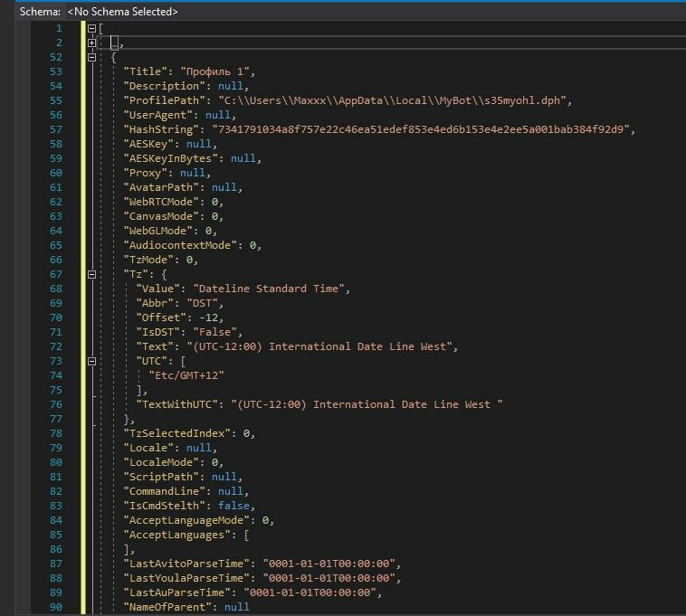Click the "Etc/GMT+12" string
This screenshot has width=686, height=616.
pyautogui.click(x=186, y=375)
